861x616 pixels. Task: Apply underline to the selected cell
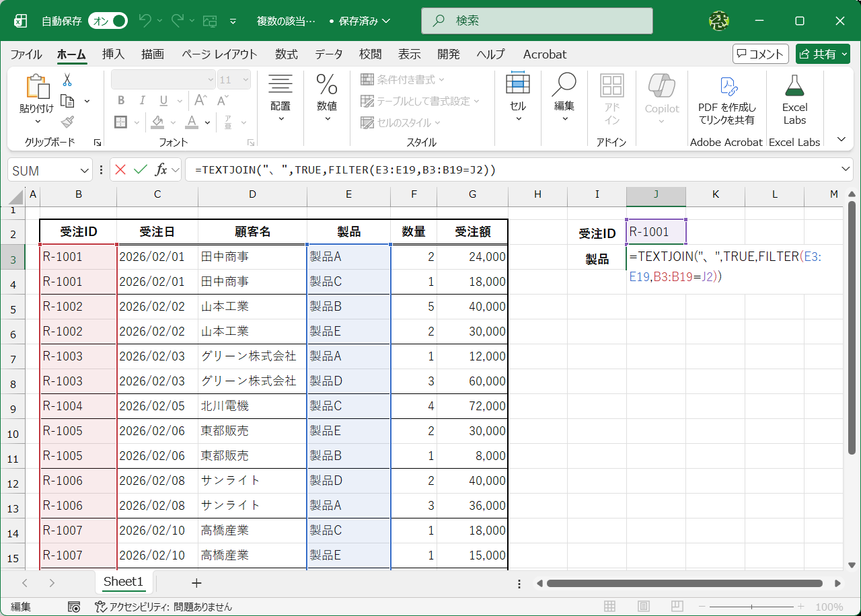pyautogui.click(x=161, y=100)
